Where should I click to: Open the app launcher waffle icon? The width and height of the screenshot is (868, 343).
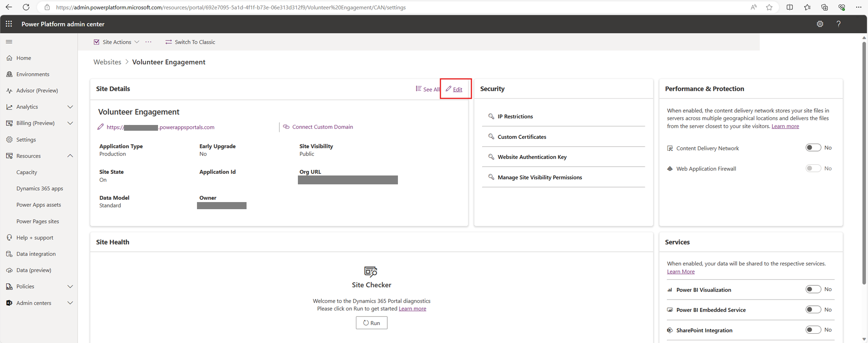[9, 24]
